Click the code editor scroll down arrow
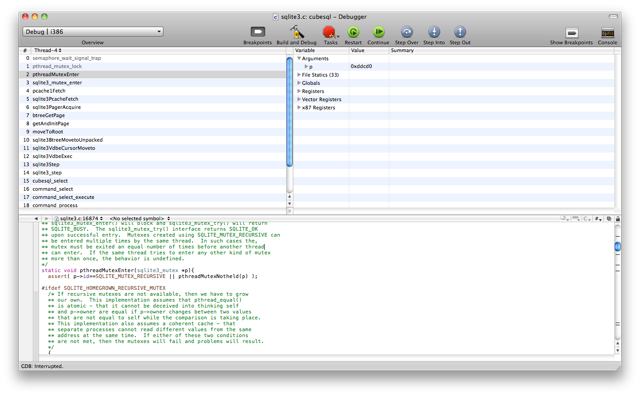640x396 pixels. click(618, 351)
